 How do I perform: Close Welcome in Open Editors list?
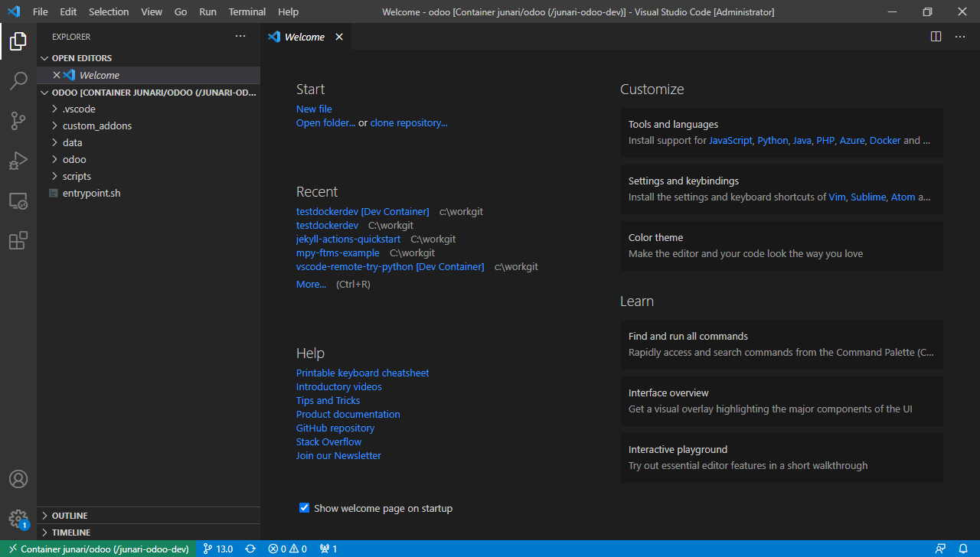point(56,75)
